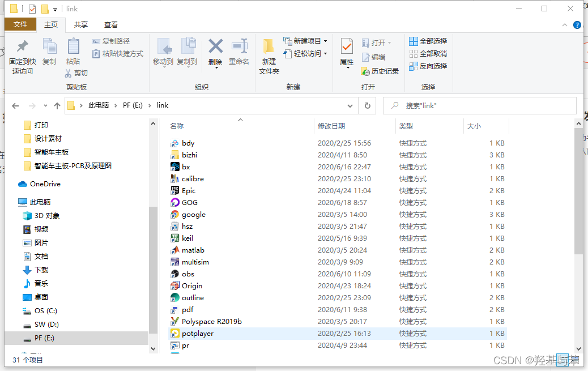Viewport: 588px width, 371px height.
Task: Open the keil shortcut
Action: tap(188, 238)
